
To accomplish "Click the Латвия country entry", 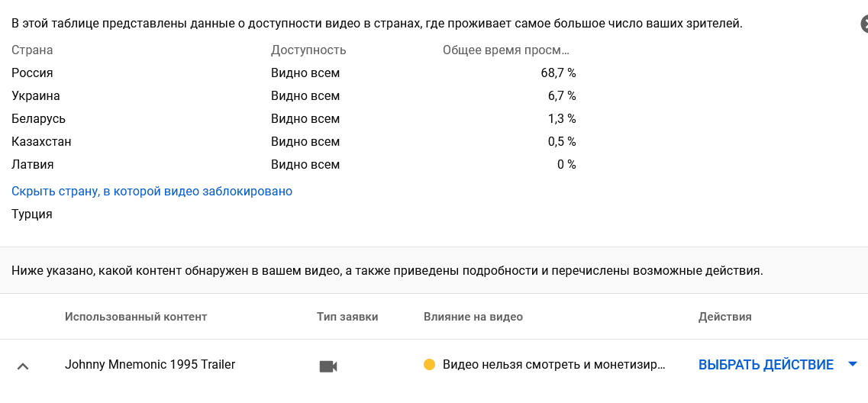I will 32,165.
